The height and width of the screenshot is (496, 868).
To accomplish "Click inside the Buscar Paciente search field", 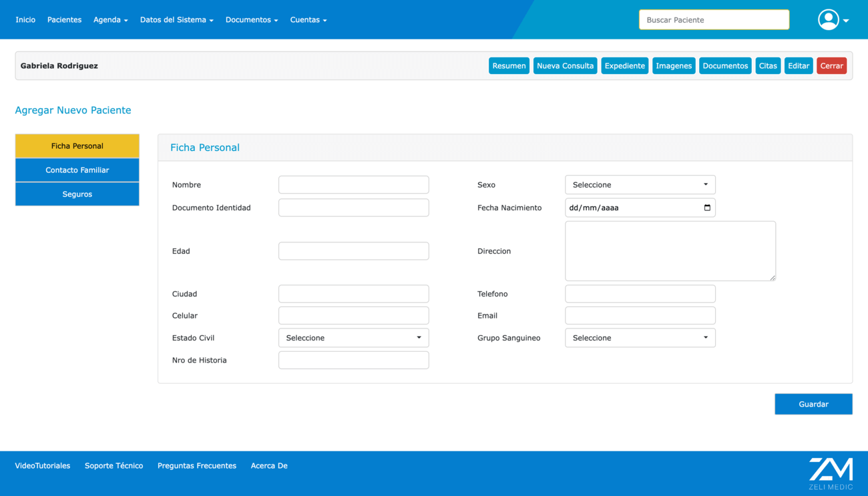I will [714, 19].
